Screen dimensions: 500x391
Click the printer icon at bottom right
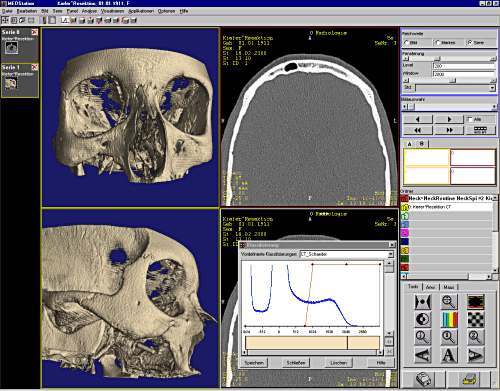point(471,379)
